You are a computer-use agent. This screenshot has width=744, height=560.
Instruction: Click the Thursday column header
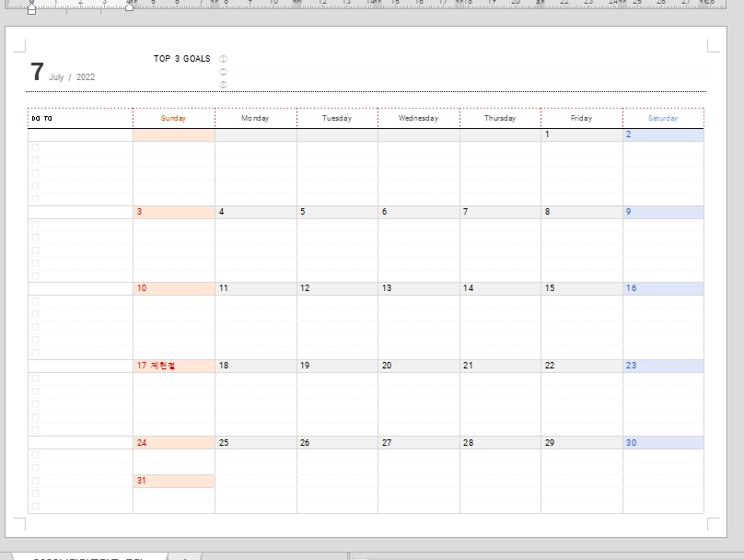point(500,118)
